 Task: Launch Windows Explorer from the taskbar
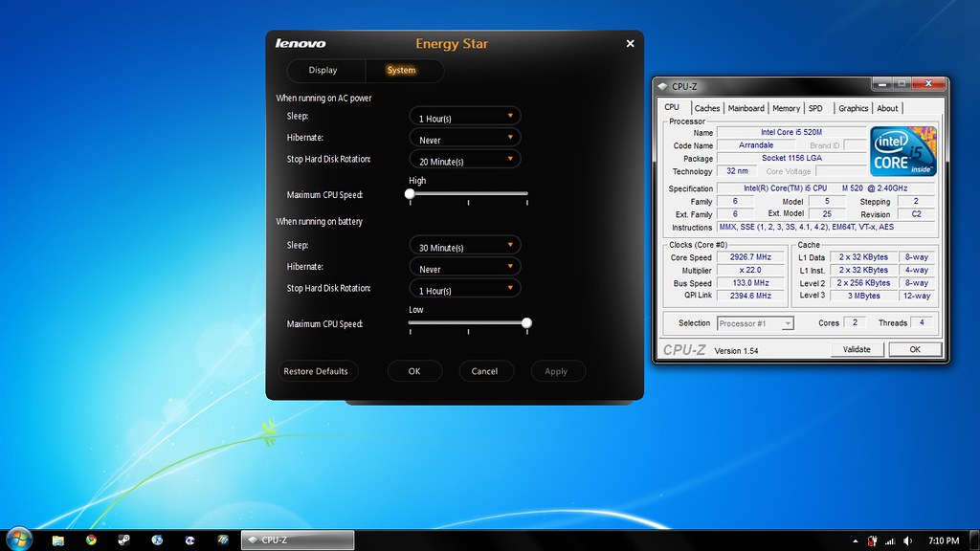pyautogui.click(x=58, y=540)
